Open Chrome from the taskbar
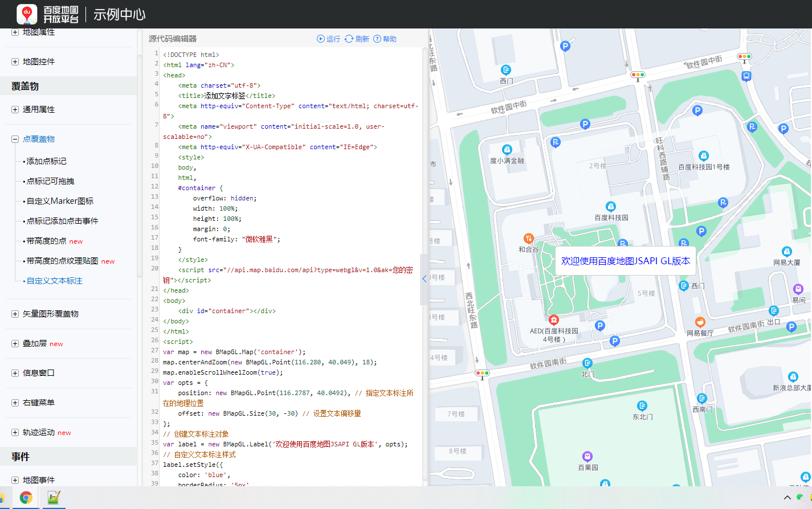812x509 pixels. pyautogui.click(x=26, y=497)
